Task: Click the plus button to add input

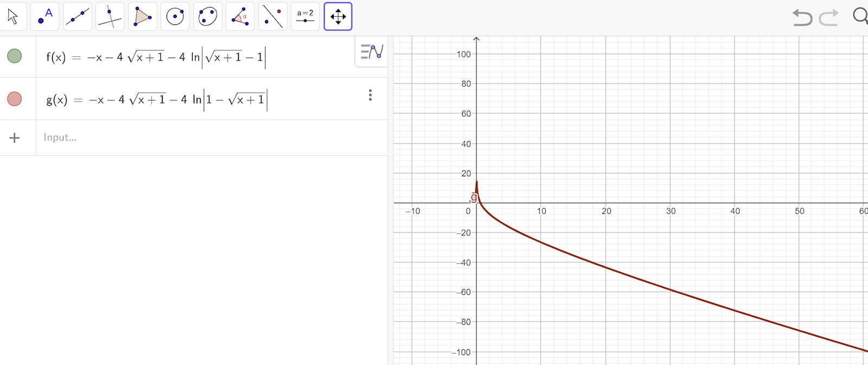Action: (x=15, y=138)
